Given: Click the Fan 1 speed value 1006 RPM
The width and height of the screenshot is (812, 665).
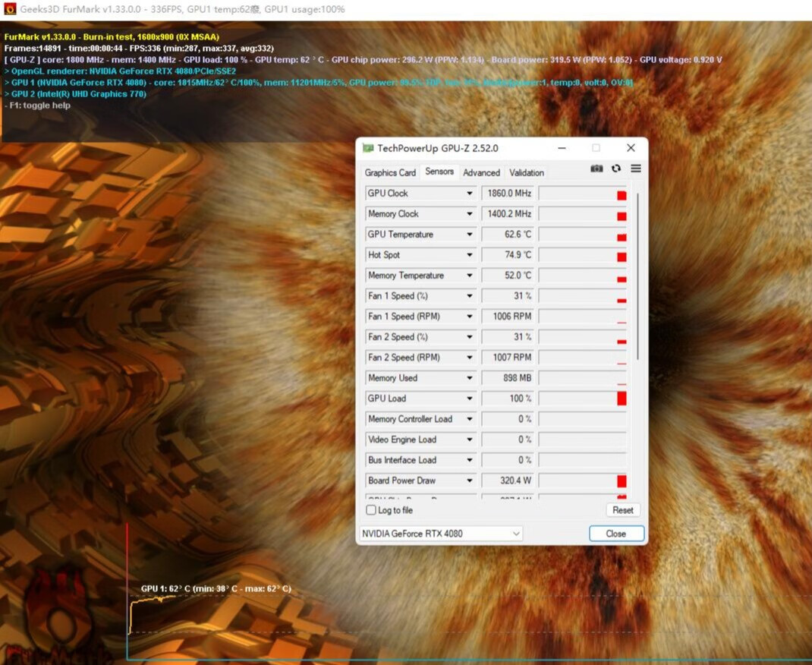Looking at the screenshot, I should coord(508,317).
